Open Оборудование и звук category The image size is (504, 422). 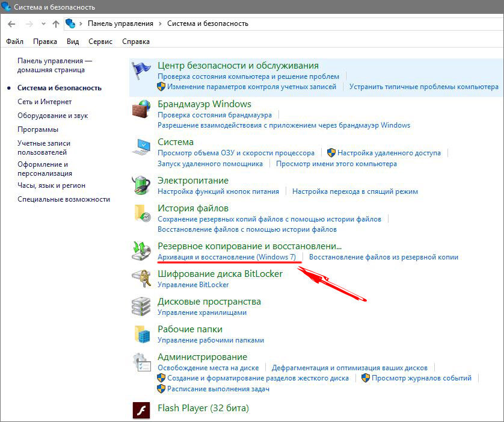53,116
